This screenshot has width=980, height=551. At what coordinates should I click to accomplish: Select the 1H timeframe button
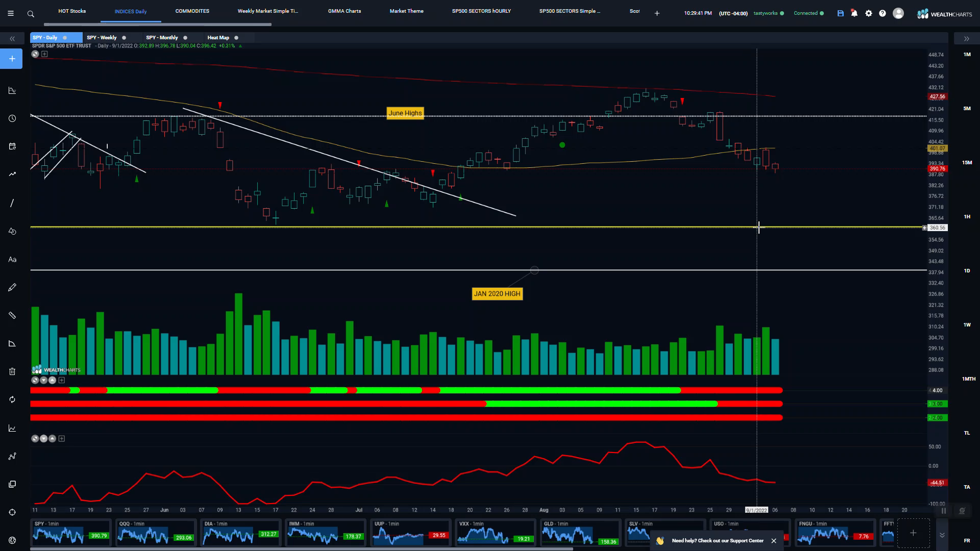pos(967,217)
